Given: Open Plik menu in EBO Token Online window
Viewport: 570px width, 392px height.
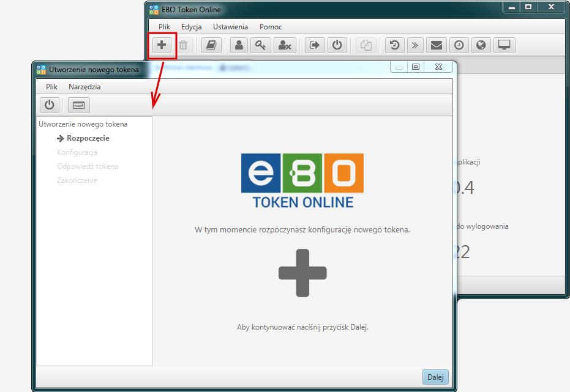Looking at the screenshot, I should coord(164,26).
